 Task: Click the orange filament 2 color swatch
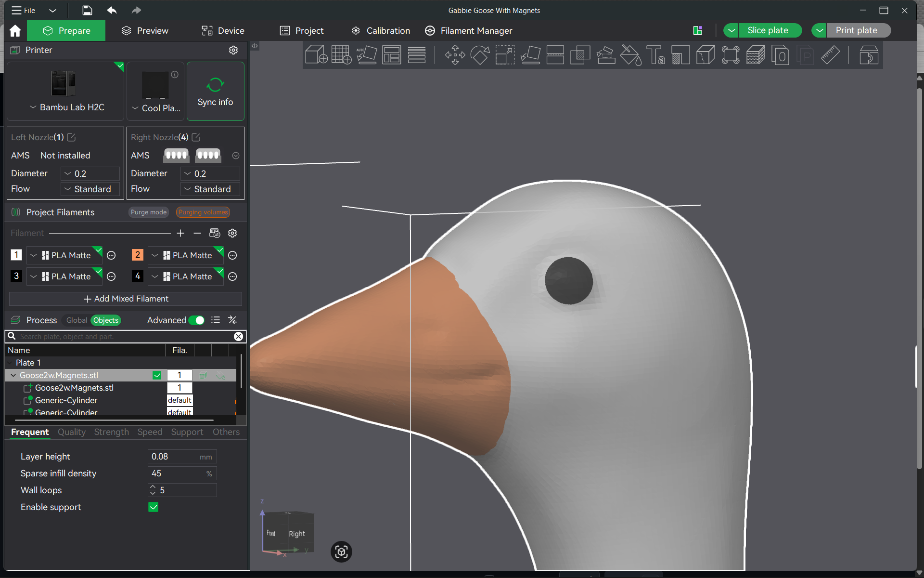[x=138, y=255]
